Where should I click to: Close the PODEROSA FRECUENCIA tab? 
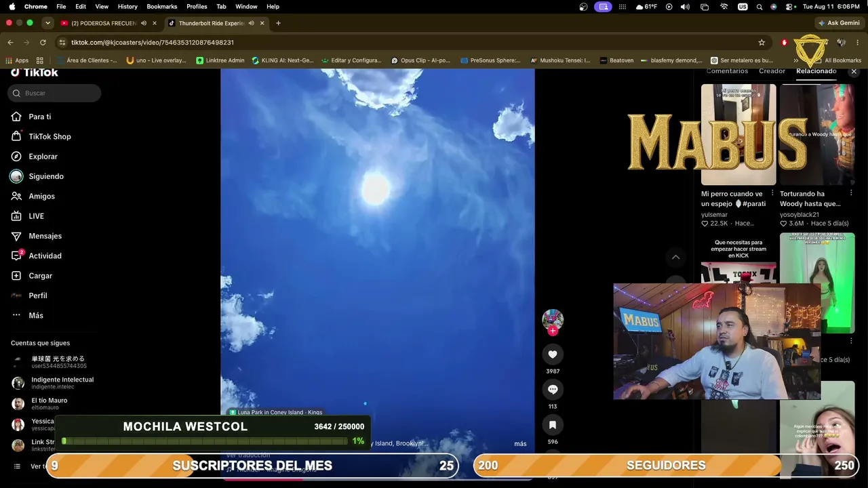tap(155, 23)
